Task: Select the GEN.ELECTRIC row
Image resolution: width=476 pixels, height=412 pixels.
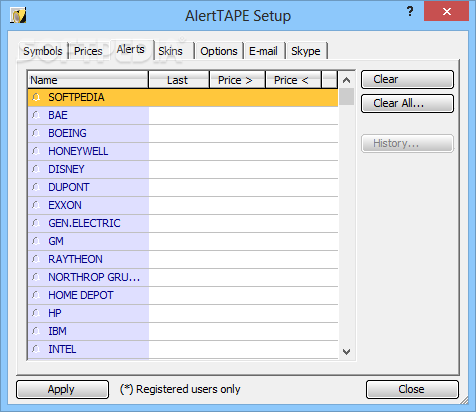Action: pos(183,223)
